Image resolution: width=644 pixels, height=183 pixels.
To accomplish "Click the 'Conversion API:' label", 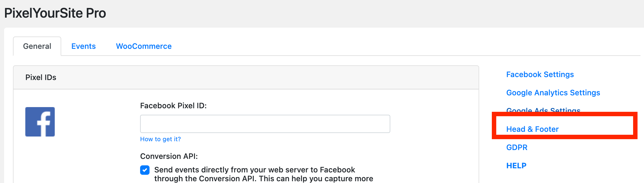I will pyautogui.click(x=169, y=156).
